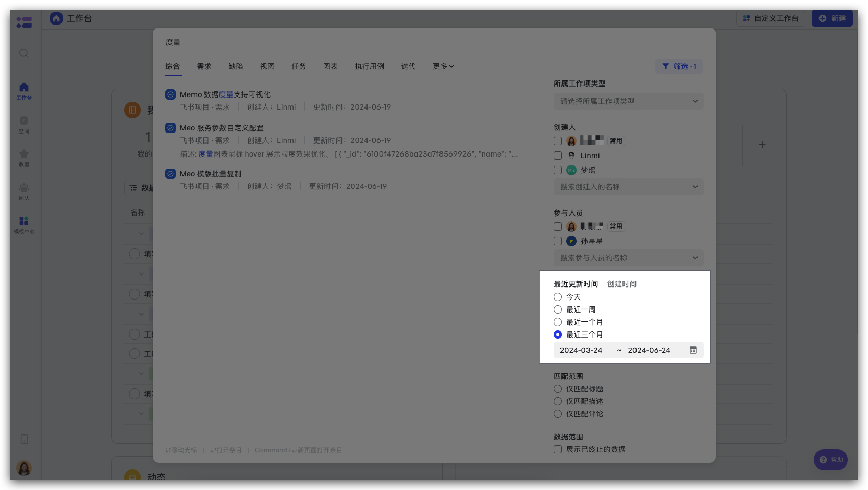This screenshot has width=868, height=490.
Task: Open the calendar icon in date range
Action: 693,350
